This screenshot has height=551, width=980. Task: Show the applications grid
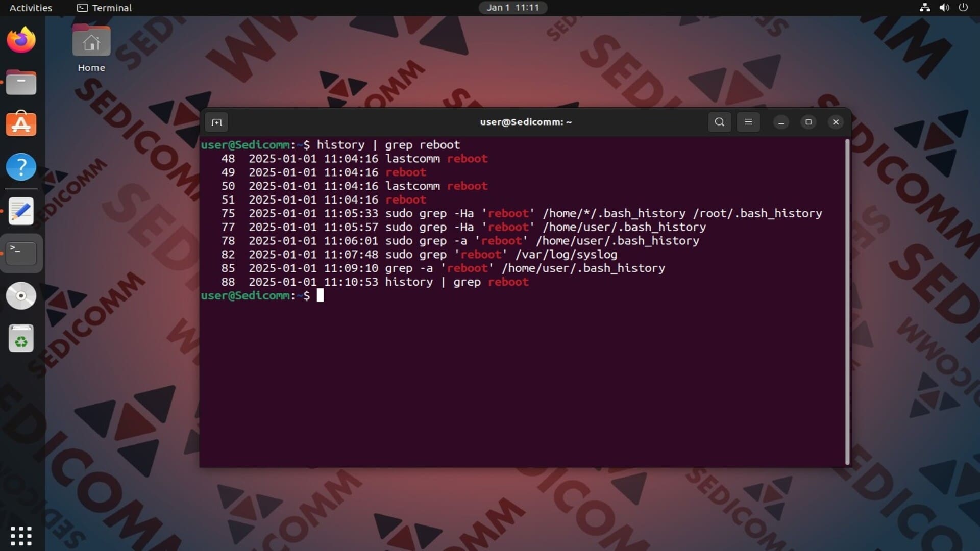coord(21,536)
